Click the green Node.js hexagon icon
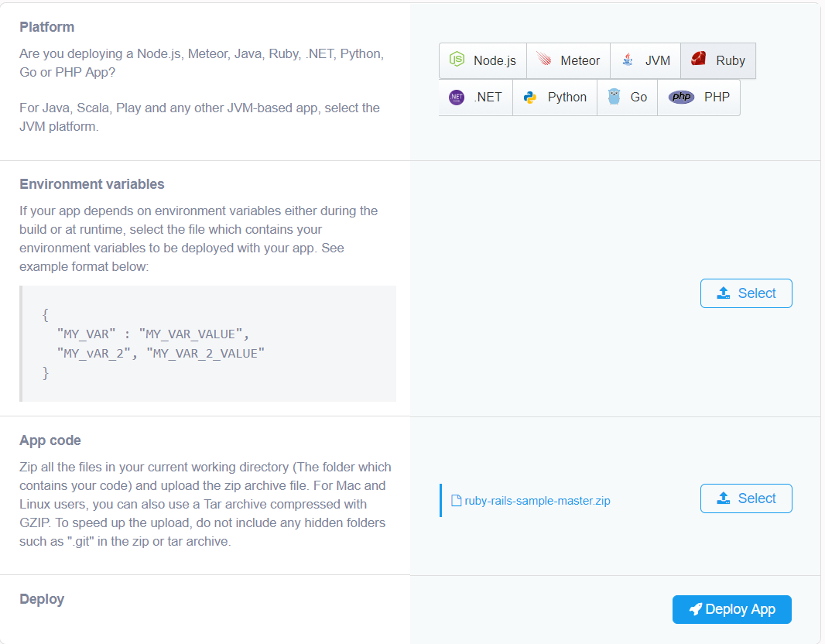Screen dimensions: 825x644 [x=457, y=60]
